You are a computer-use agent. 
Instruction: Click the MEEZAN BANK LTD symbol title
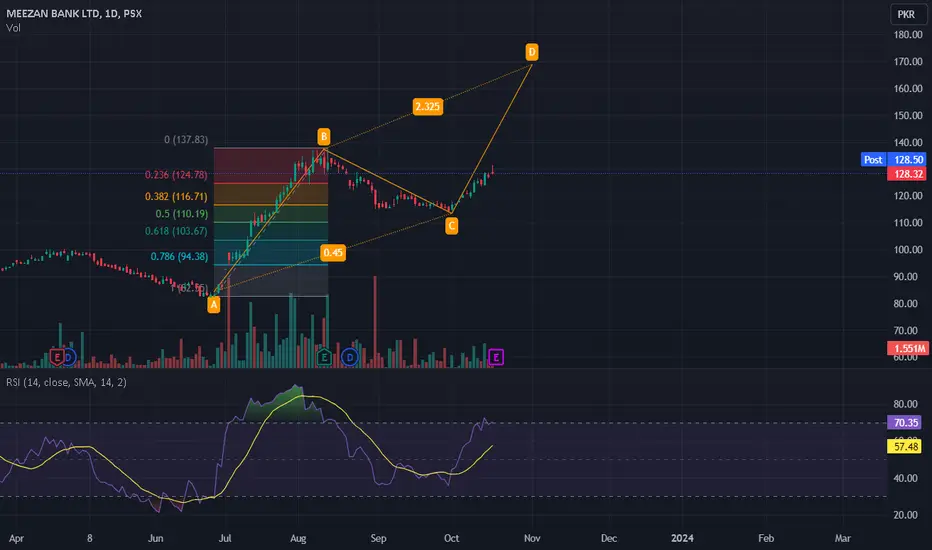click(x=53, y=13)
